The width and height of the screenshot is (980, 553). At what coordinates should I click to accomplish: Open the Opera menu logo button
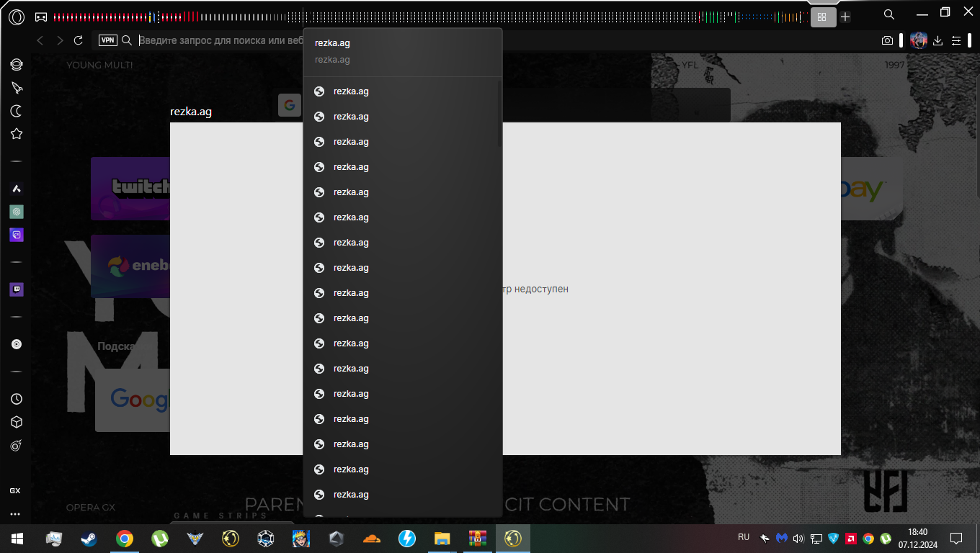pos(17,17)
